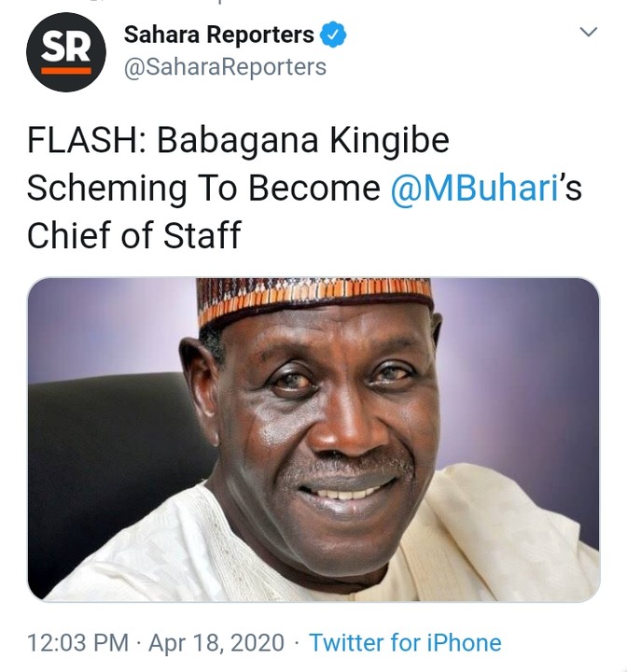Click the orange bar under SR logo
The image size is (627, 672).
[65, 69]
